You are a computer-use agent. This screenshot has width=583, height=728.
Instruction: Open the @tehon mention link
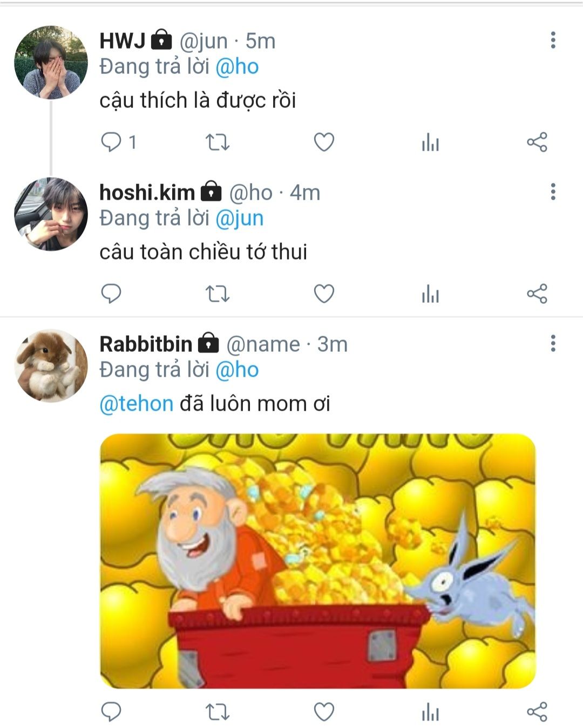coord(136,404)
